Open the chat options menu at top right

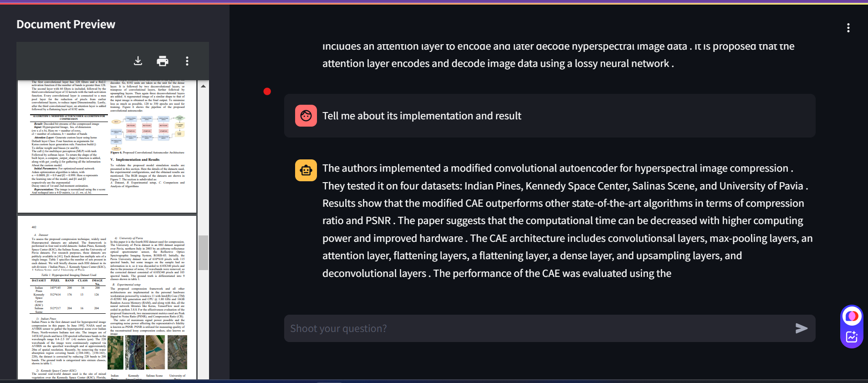coord(848,28)
